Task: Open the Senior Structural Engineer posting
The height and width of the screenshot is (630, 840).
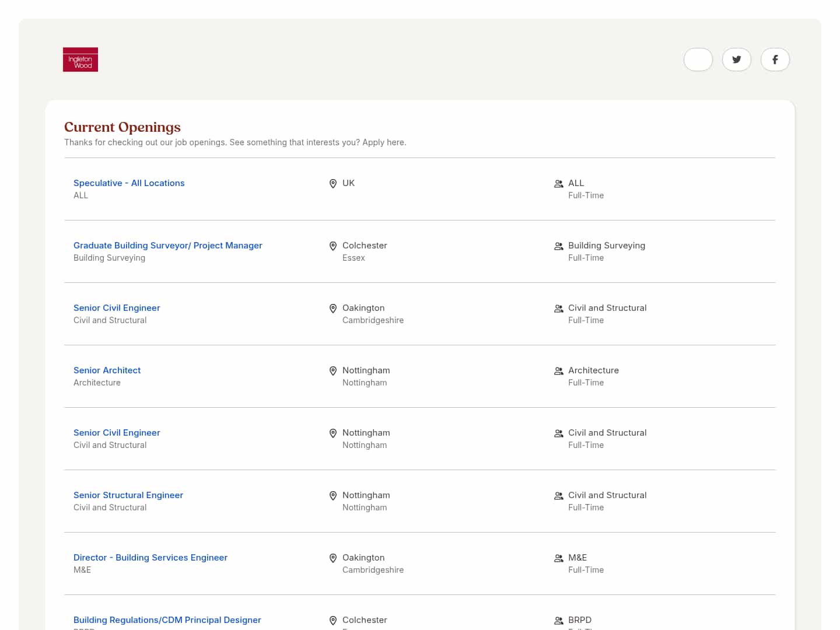Action: tap(128, 495)
